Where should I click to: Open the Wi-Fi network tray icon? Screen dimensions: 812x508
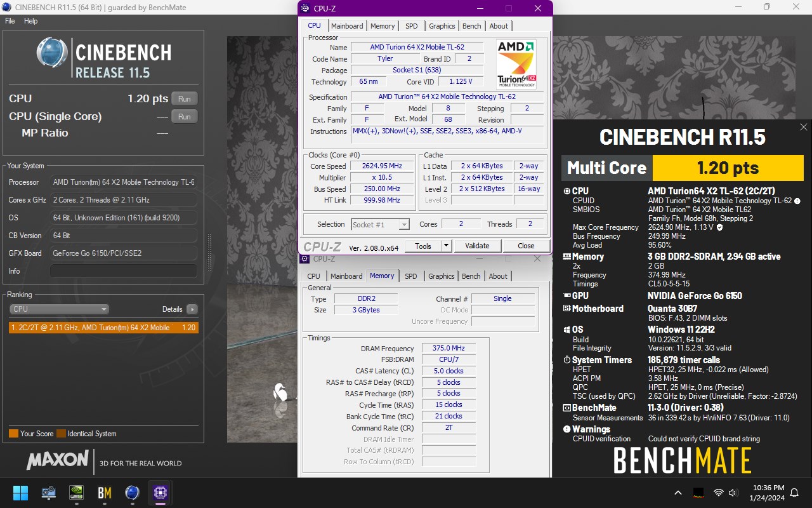[x=718, y=493]
